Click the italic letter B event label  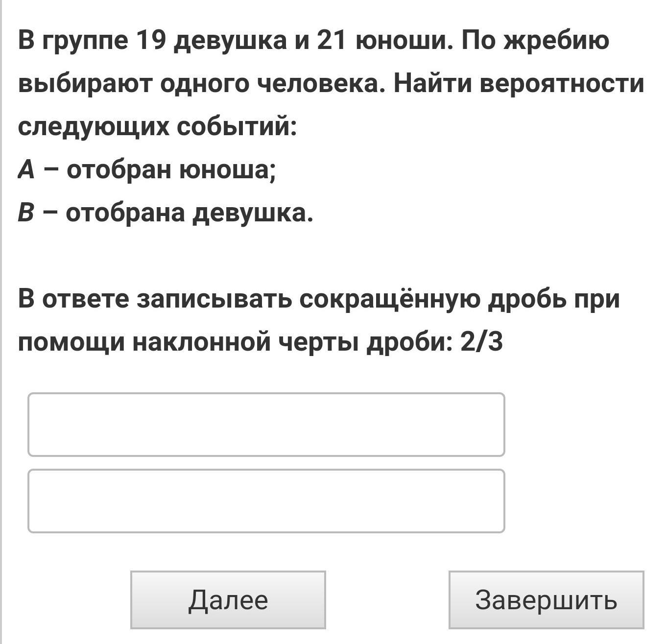click(26, 213)
